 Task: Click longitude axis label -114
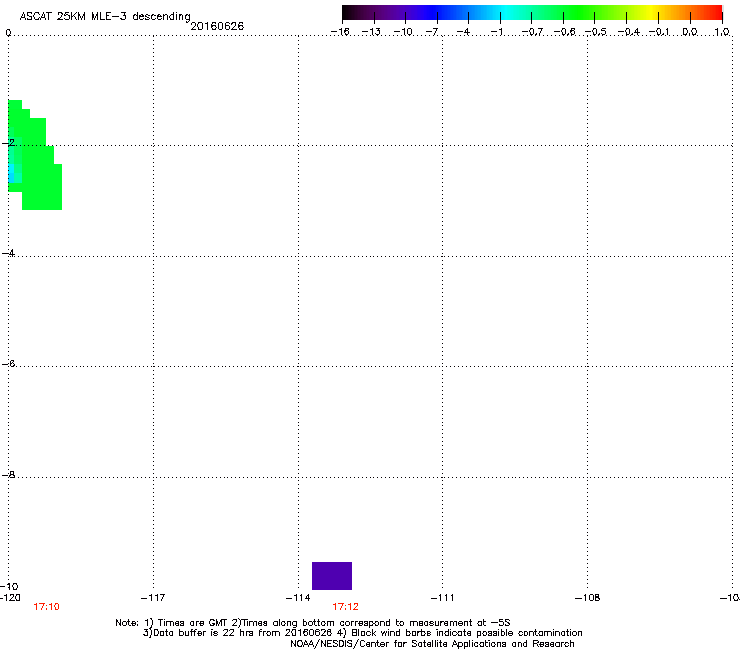[298, 598]
